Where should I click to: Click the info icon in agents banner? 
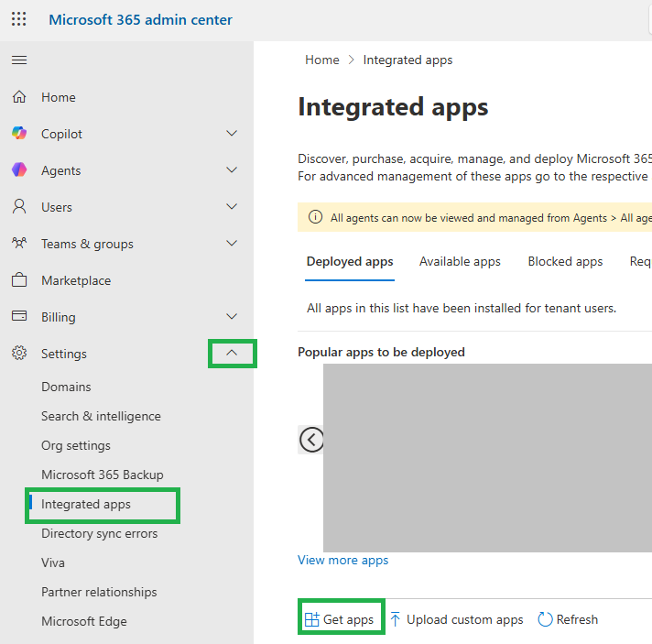coord(315,217)
